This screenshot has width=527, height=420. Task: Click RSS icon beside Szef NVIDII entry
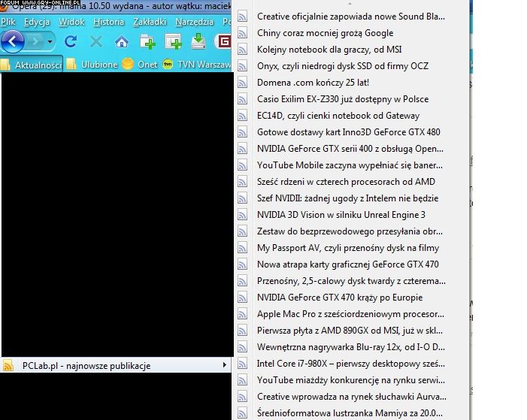pyautogui.click(x=242, y=198)
